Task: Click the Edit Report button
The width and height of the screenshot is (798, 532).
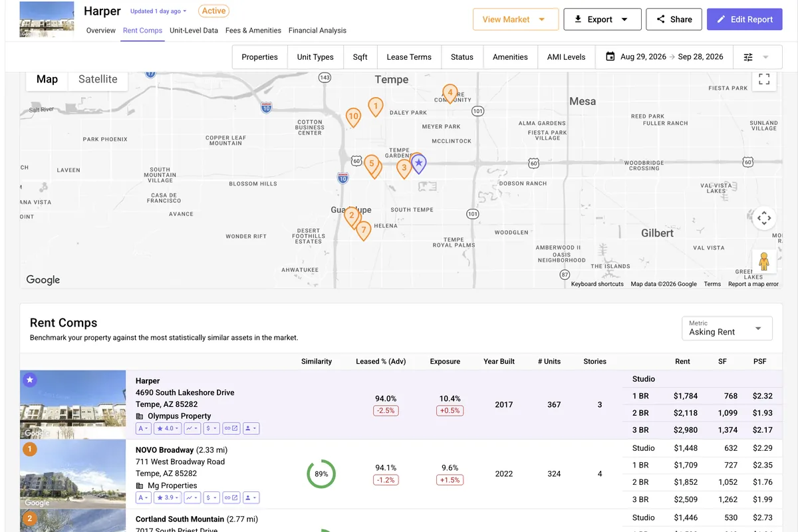Action: (x=744, y=19)
